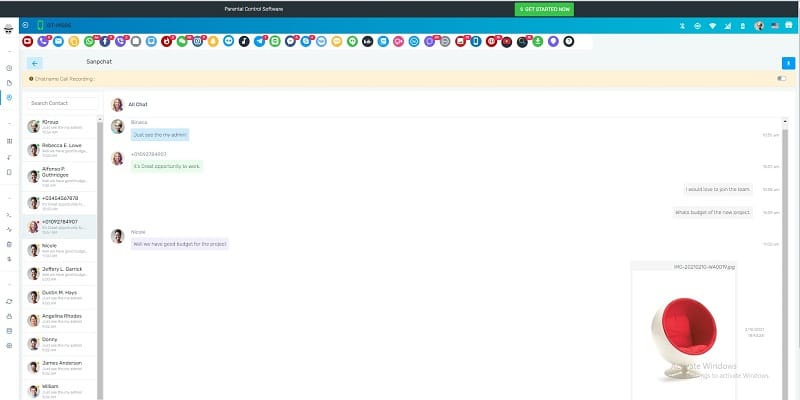Open the YouTube icon in the app row

coord(28,41)
